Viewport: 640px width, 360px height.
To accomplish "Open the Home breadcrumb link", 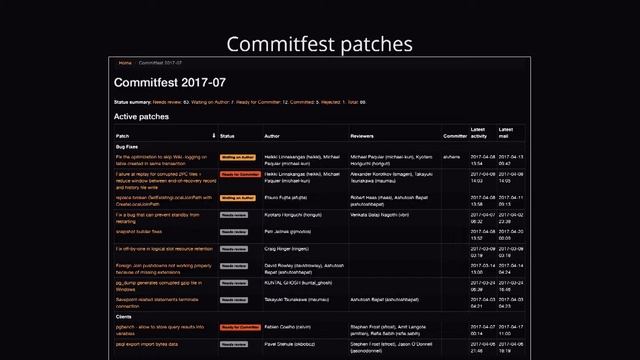I will click(x=125, y=63).
